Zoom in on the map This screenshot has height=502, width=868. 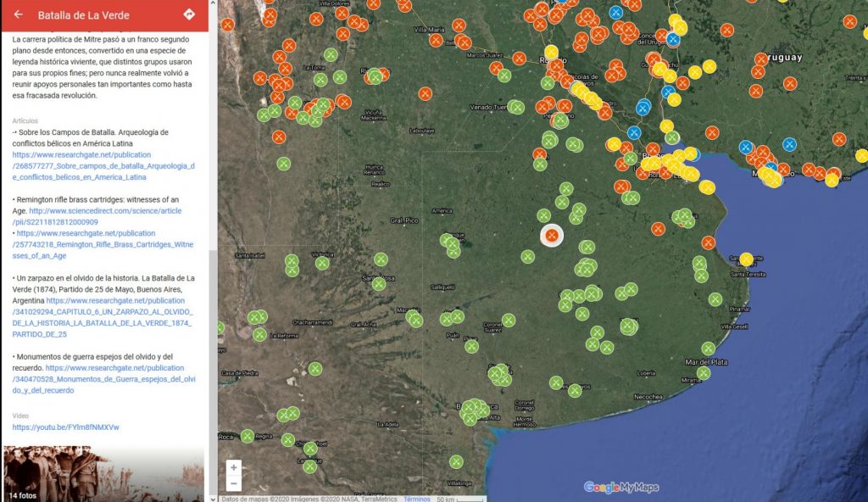tap(234, 467)
